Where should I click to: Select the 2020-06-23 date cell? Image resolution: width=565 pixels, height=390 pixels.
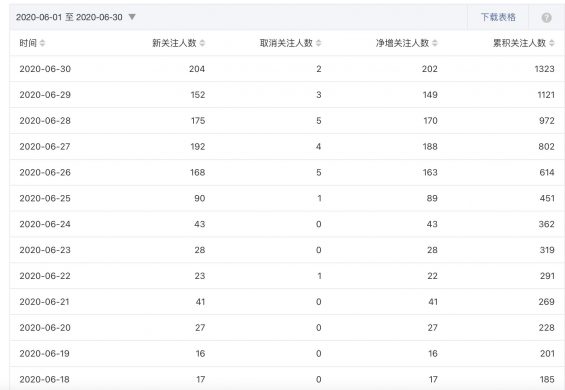[x=45, y=250]
